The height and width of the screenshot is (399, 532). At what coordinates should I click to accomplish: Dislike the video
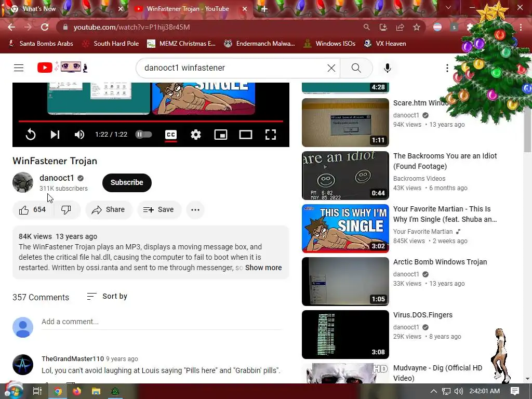(x=66, y=210)
